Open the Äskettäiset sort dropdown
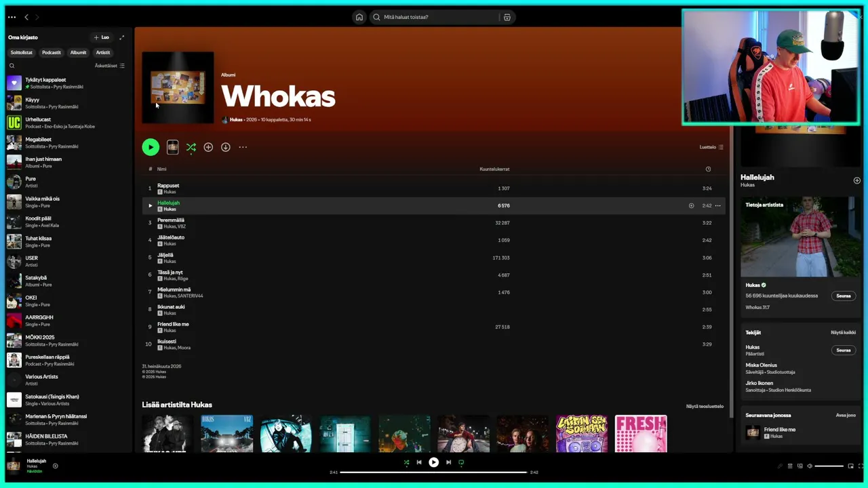The image size is (868, 488). click(x=110, y=66)
